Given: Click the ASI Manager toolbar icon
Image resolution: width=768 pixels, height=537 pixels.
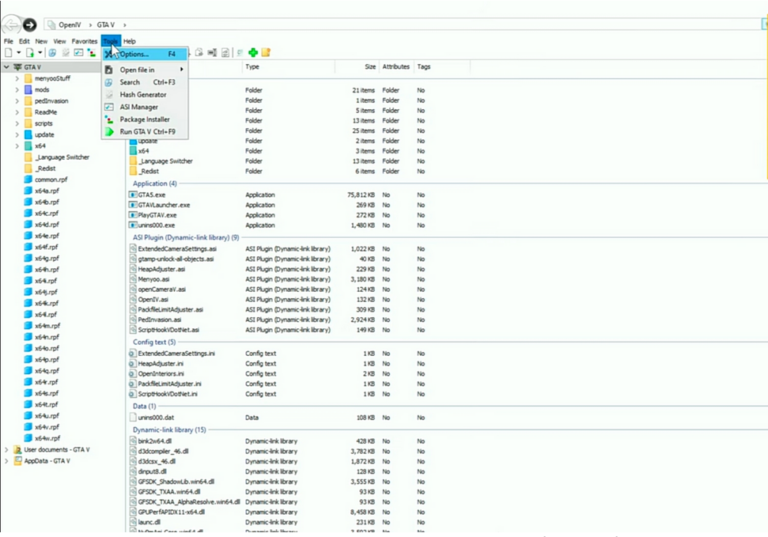Looking at the screenshot, I should click(x=78, y=53).
